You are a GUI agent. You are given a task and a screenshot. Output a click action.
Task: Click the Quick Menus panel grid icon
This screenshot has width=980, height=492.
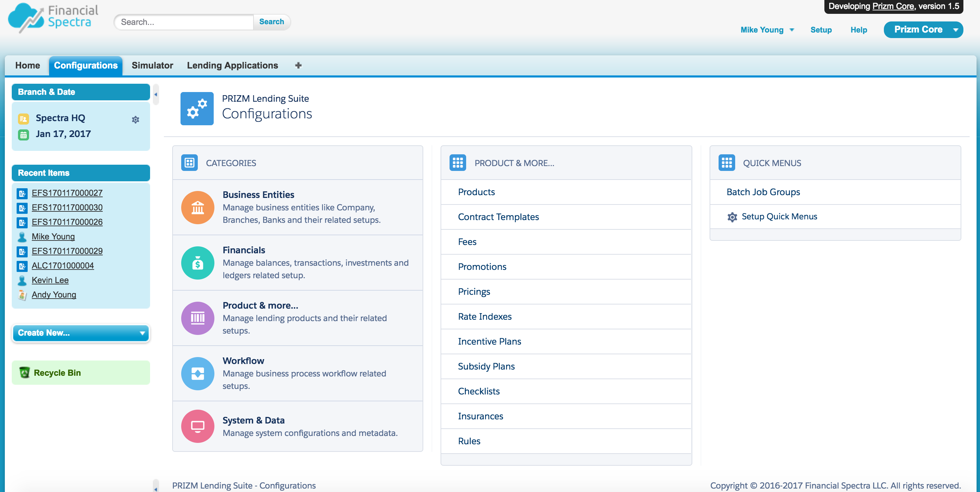pyautogui.click(x=727, y=163)
